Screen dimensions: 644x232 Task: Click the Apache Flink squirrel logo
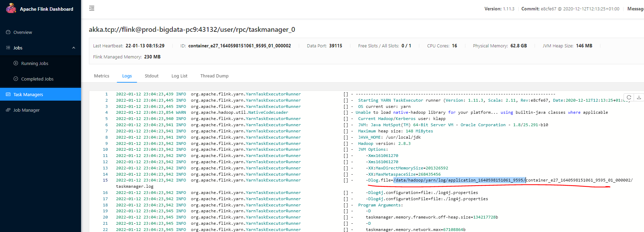(x=11, y=8)
